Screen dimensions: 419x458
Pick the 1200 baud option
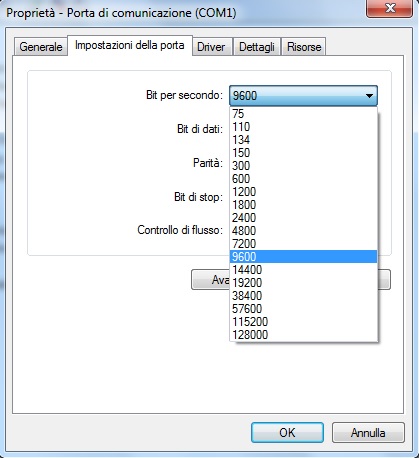304,192
